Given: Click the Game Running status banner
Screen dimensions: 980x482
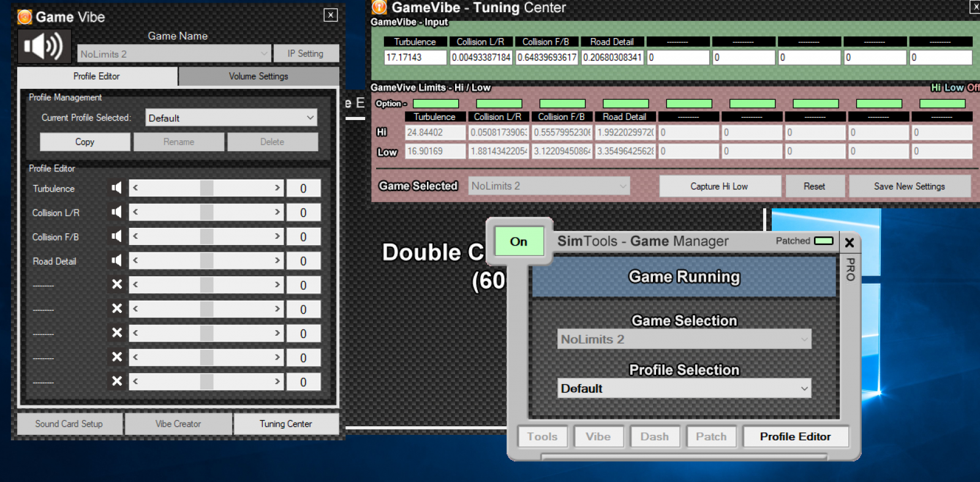Looking at the screenshot, I should coord(684,277).
